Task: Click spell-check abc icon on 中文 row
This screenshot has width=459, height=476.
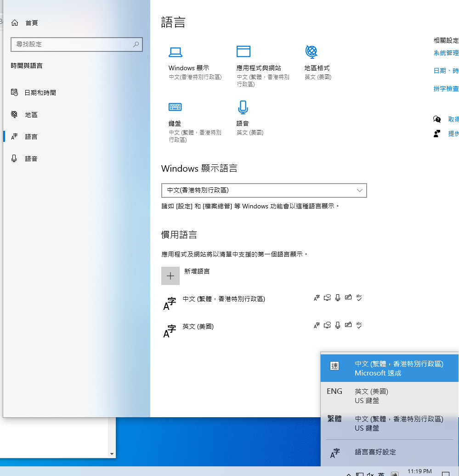Action: click(359, 297)
